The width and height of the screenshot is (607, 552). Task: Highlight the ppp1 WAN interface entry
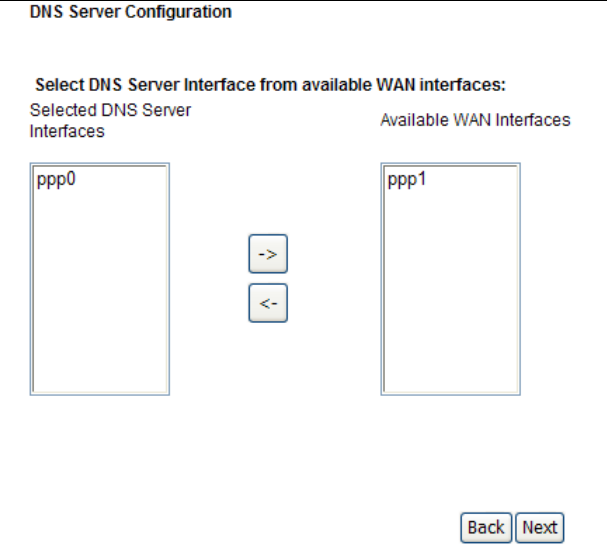(401, 182)
